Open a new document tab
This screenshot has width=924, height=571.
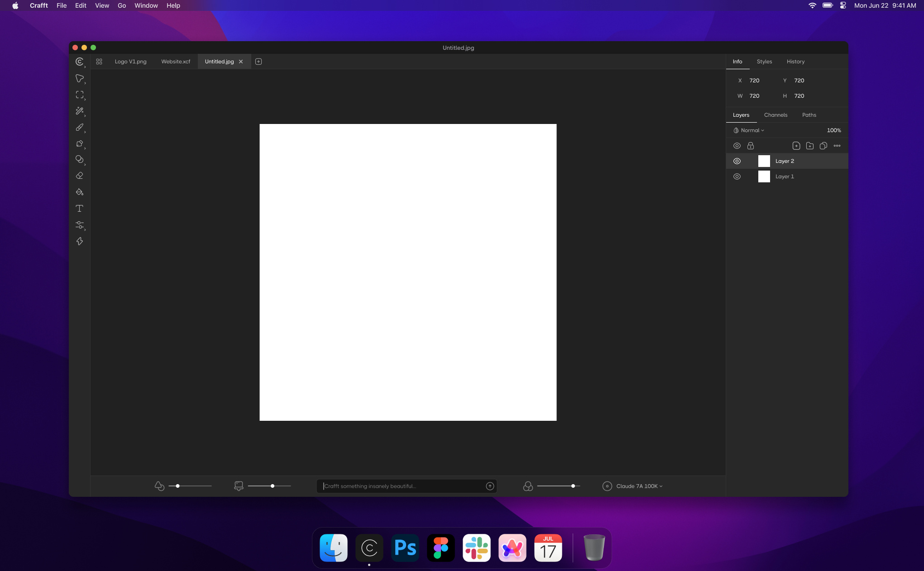point(258,62)
